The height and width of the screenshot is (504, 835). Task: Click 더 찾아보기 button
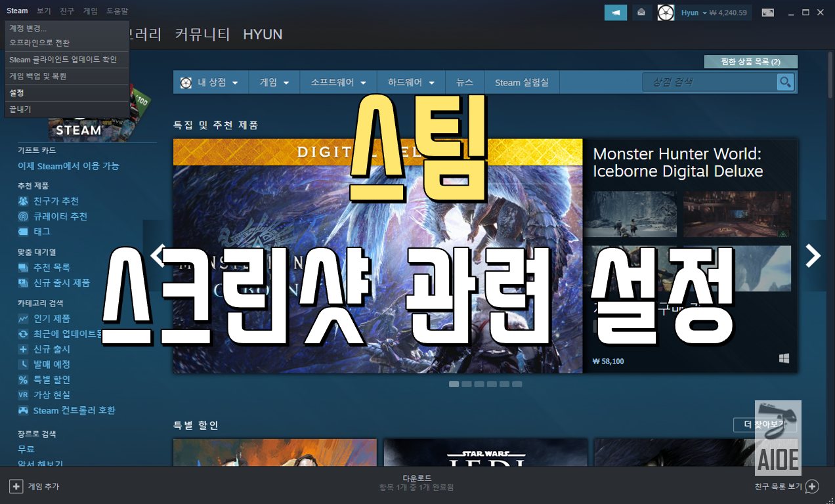coord(765,425)
